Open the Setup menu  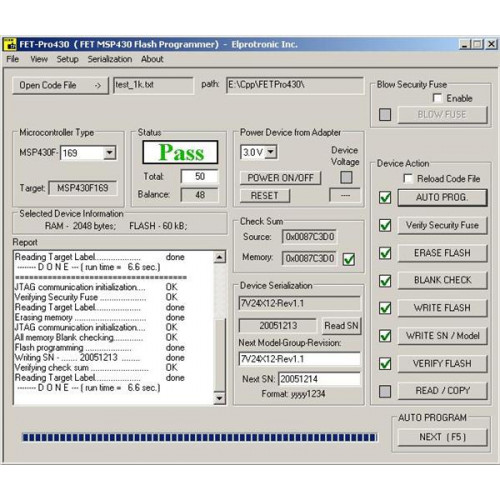tap(67, 59)
